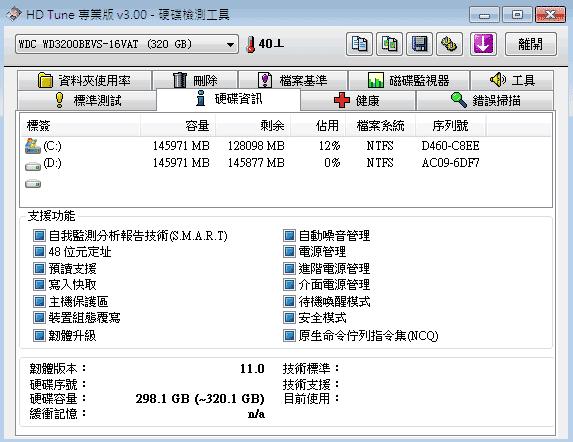This screenshot has width=573, height=442.
Task: Click the 離開 exit button
Action: pos(531,44)
